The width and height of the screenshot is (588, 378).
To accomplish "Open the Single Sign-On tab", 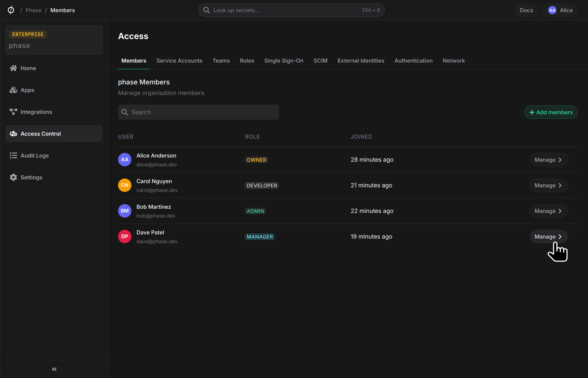I will click(283, 61).
